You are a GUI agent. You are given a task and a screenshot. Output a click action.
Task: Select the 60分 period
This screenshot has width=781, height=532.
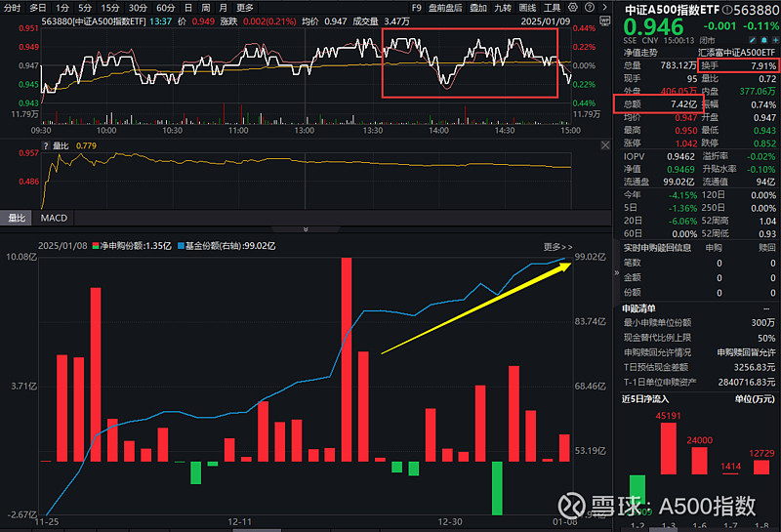(166, 8)
